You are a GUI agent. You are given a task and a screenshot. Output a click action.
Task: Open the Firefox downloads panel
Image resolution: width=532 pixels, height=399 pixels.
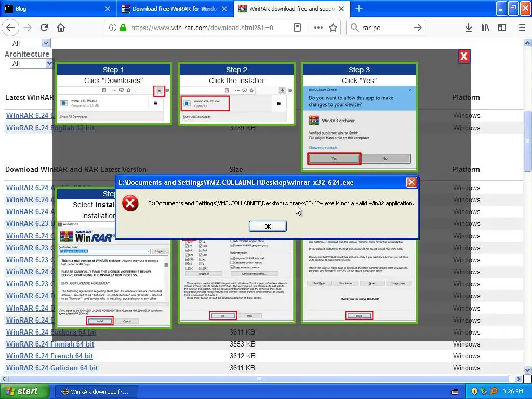[x=468, y=28]
